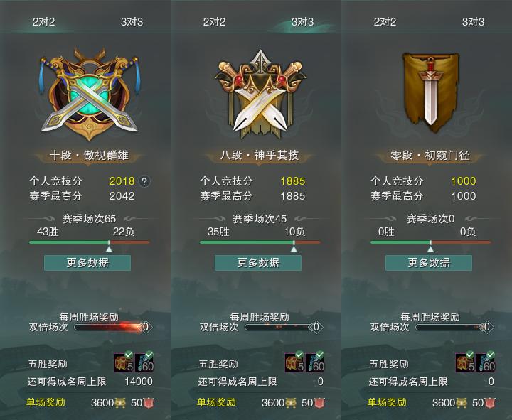512x420 pixels.
Task: Click the gold coin icon beside 3600 in left panel
Action: coord(120,403)
